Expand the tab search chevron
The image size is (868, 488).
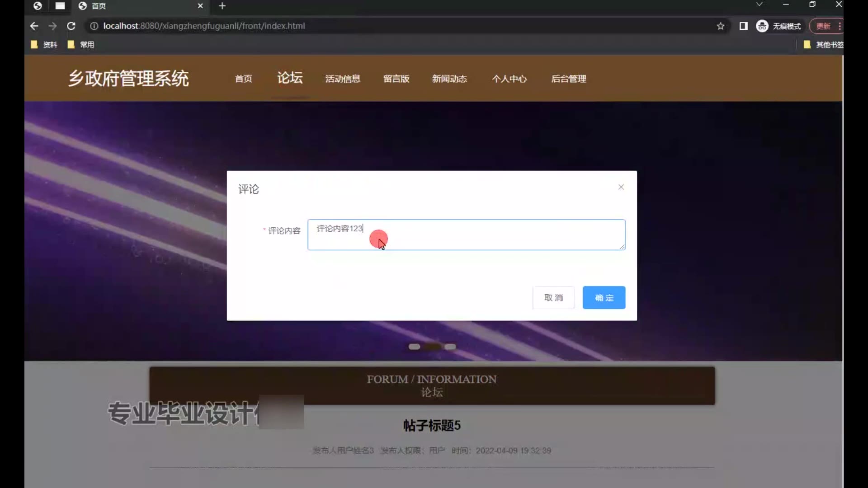point(759,5)
